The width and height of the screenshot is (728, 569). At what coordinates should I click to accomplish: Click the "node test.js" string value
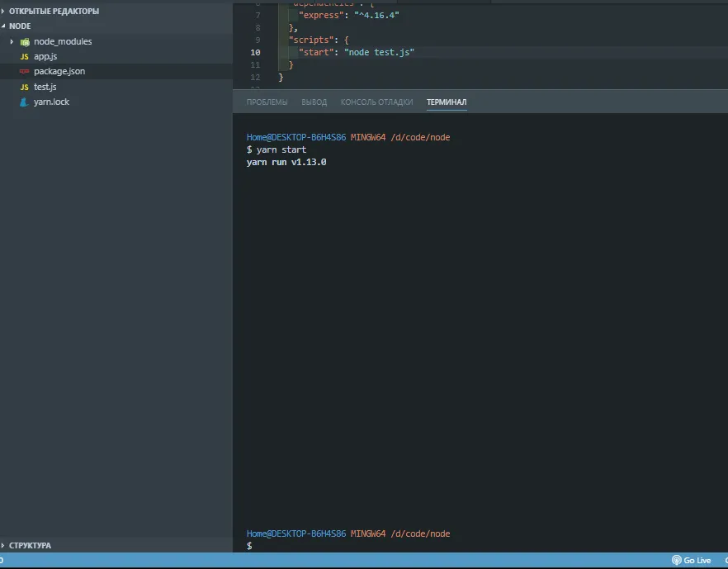pos(379,52)
